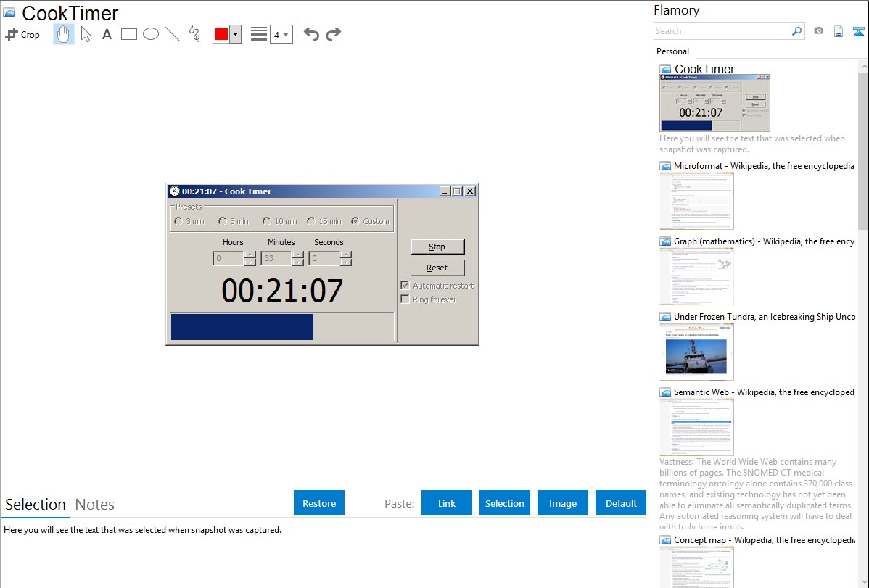Click the Flamory search field
The height and width of the screenshot is (588, 869).
point(722,31)
